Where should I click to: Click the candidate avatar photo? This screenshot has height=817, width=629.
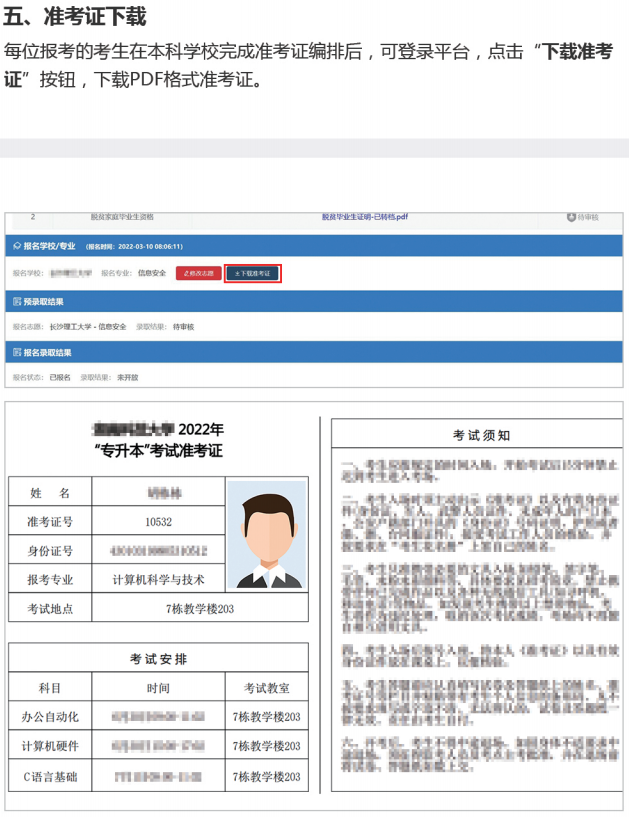tap(266, 535)
